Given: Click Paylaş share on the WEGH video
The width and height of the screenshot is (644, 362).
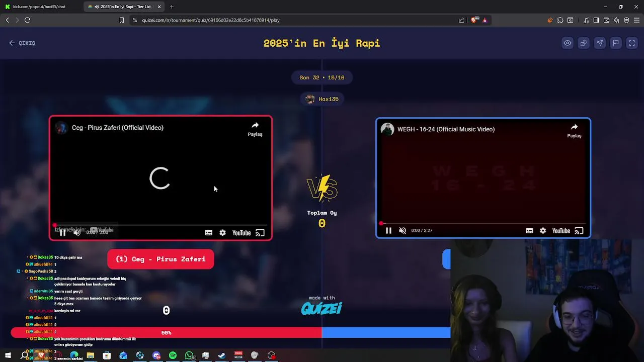Looking at the screenshot, I should click(574, 130).
